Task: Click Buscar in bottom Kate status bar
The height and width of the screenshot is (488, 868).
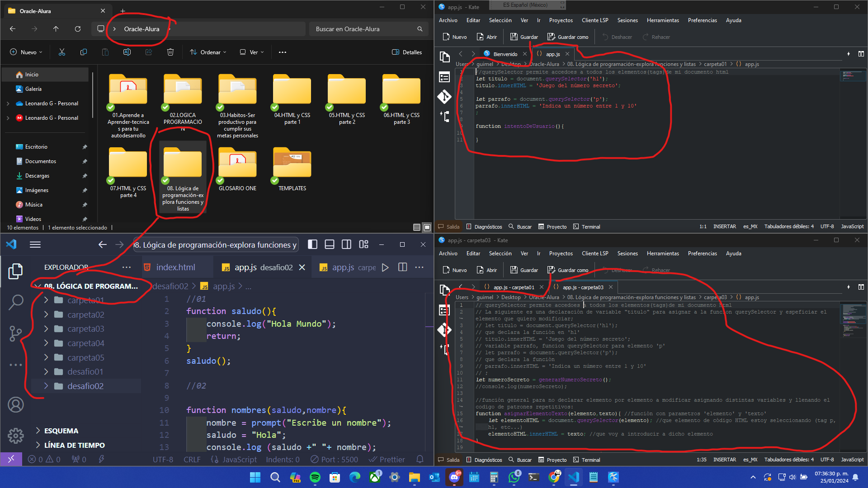Action: [520, 460]
